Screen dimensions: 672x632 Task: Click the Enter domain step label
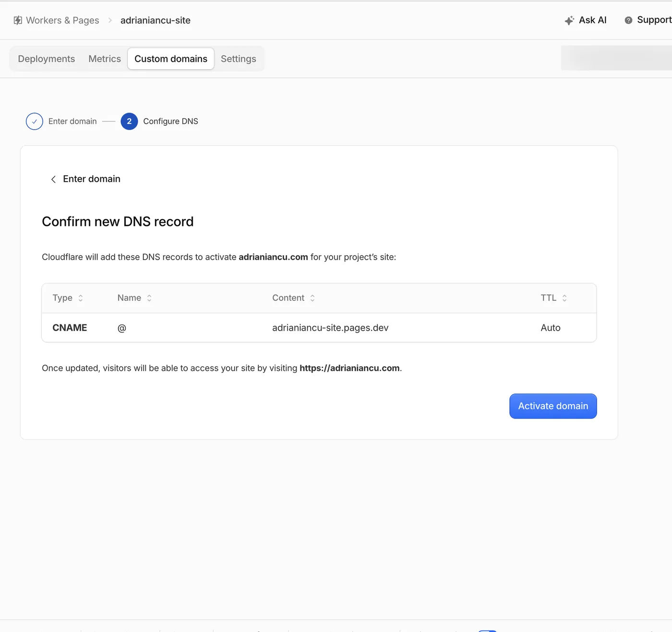coord(72,121)
